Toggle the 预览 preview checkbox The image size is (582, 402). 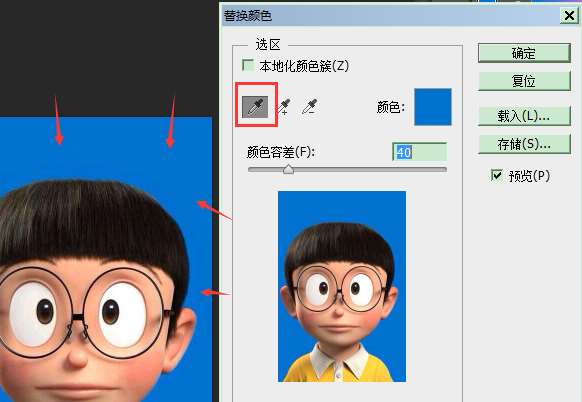[x=497, y=175]
